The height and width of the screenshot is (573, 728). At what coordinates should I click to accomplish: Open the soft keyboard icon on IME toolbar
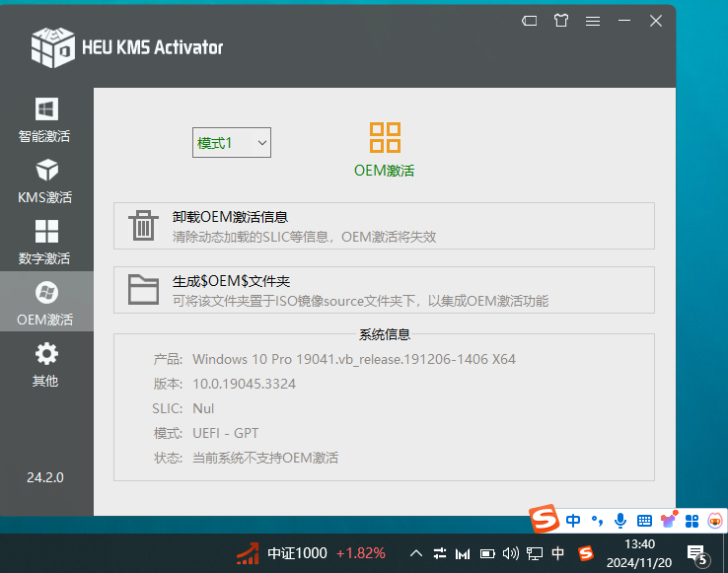[644, 521]
